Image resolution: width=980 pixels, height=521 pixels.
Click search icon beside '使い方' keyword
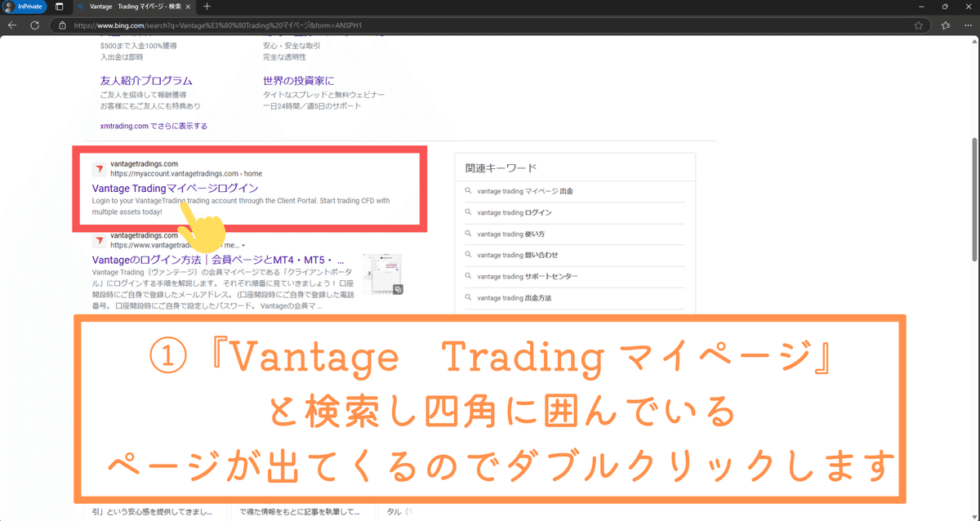click(x=468, y=234)
